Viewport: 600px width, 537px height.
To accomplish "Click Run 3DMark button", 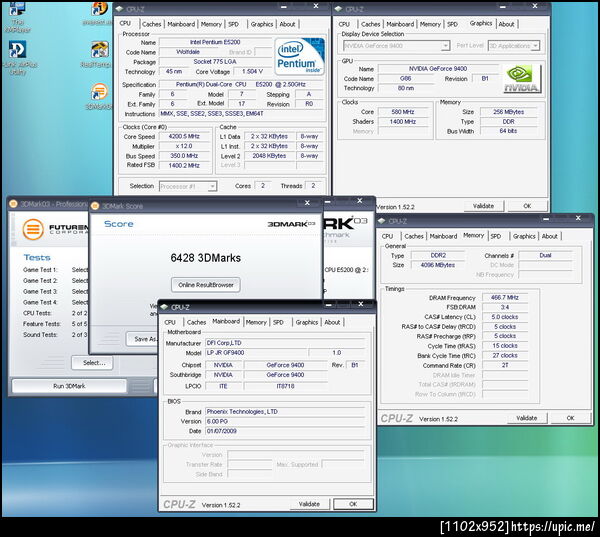I will pos(69,386).
